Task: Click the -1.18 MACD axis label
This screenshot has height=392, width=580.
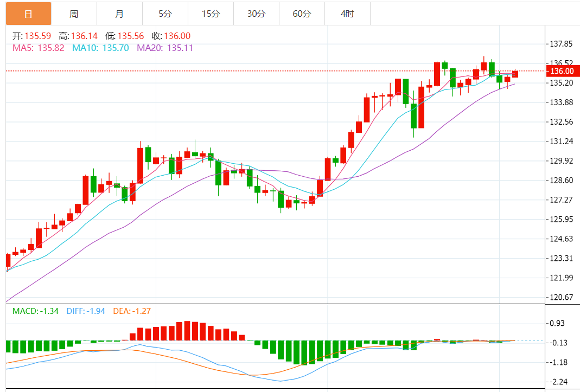Action: (558, 362)
